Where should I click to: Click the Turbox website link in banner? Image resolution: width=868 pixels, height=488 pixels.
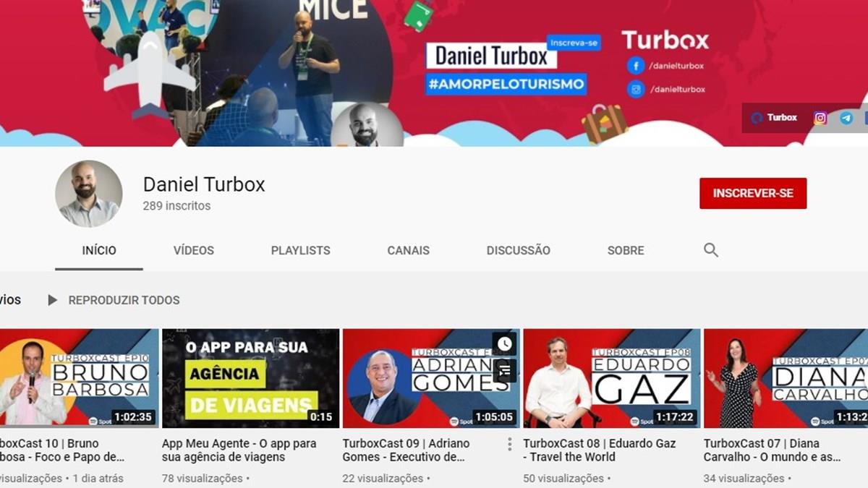click(x=774, y=118)
